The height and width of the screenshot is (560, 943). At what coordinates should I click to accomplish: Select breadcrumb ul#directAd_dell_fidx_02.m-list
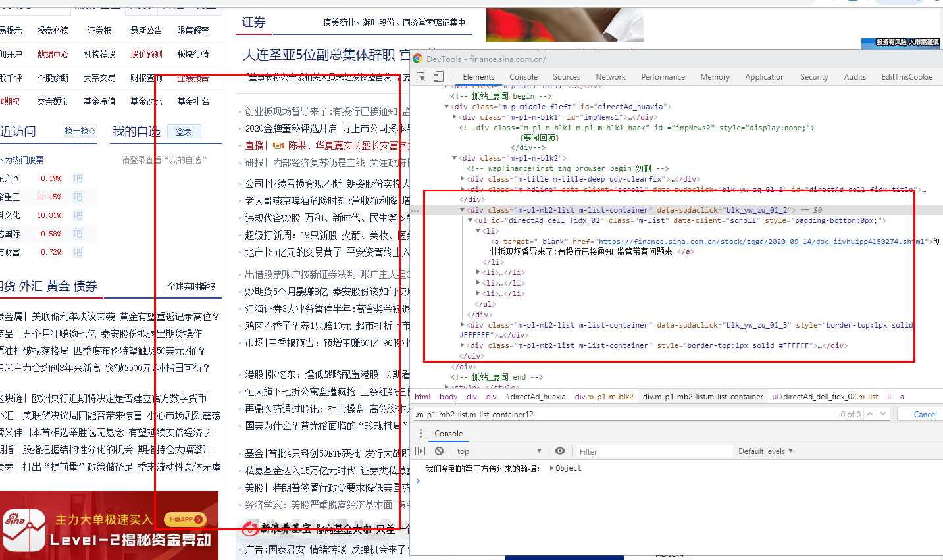(x=825, y=397)
